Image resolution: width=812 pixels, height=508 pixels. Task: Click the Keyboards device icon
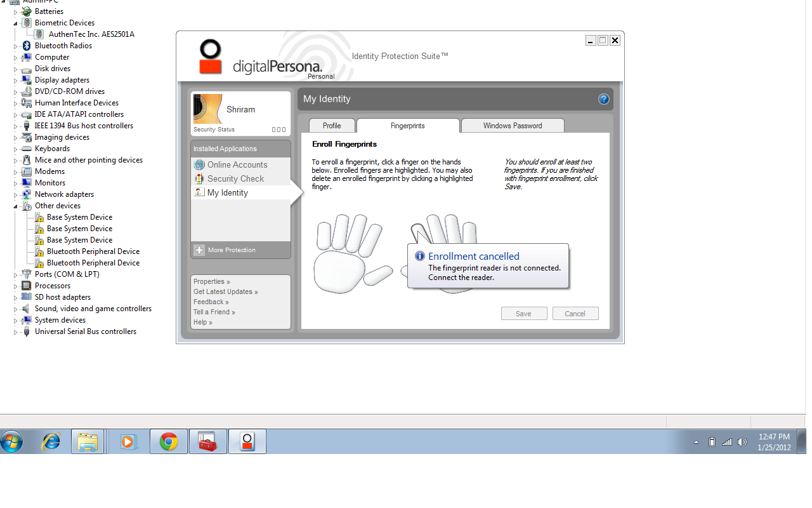(27, 149)
